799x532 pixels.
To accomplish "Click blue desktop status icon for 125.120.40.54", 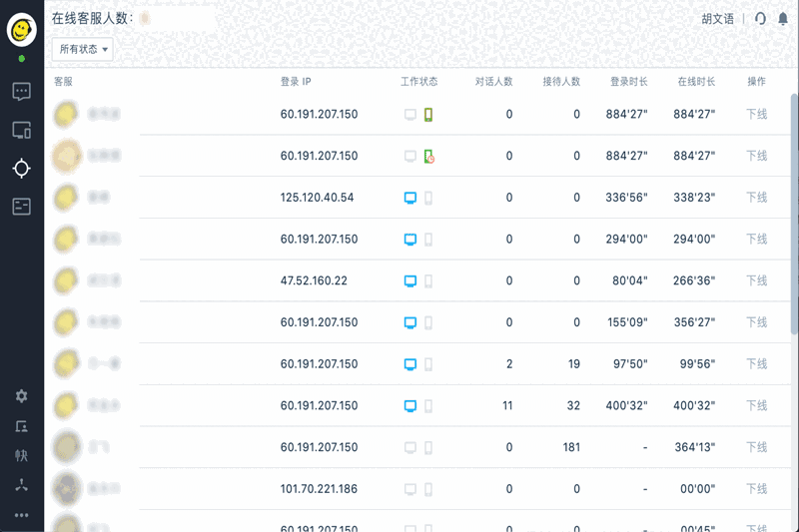I will click(x=409, y=198).
